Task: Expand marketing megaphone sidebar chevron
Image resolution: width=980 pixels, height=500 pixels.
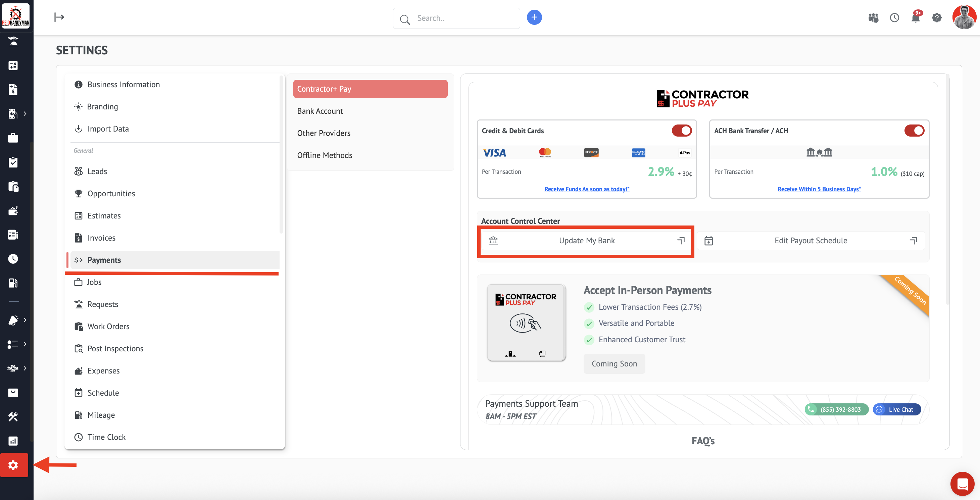Action: coord(25,320)
